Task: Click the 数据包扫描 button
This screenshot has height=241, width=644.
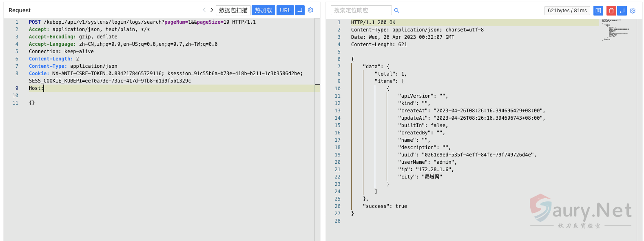Action: [233, 10]
